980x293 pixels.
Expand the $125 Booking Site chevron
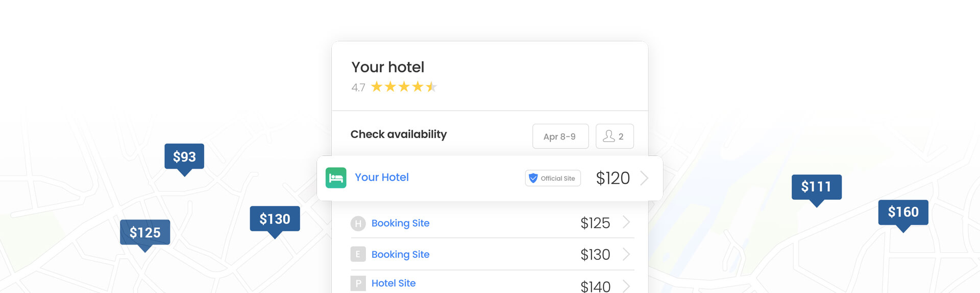click(626, 223)
